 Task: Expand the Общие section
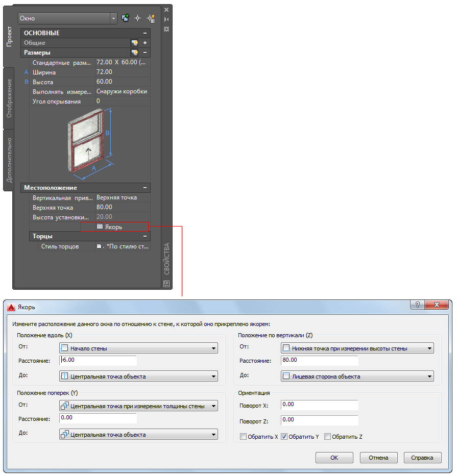coord(145,43)
